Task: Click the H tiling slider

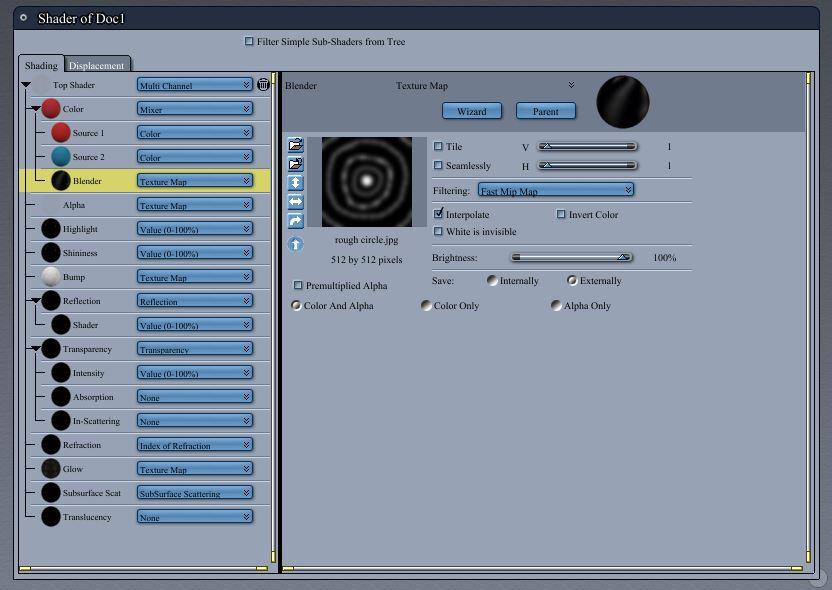Action: [587, 165]
